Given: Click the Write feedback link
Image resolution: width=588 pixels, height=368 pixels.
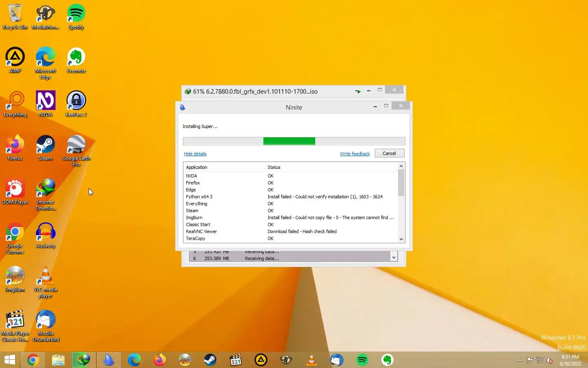Looking at the screenshot, I should point(355,154).
